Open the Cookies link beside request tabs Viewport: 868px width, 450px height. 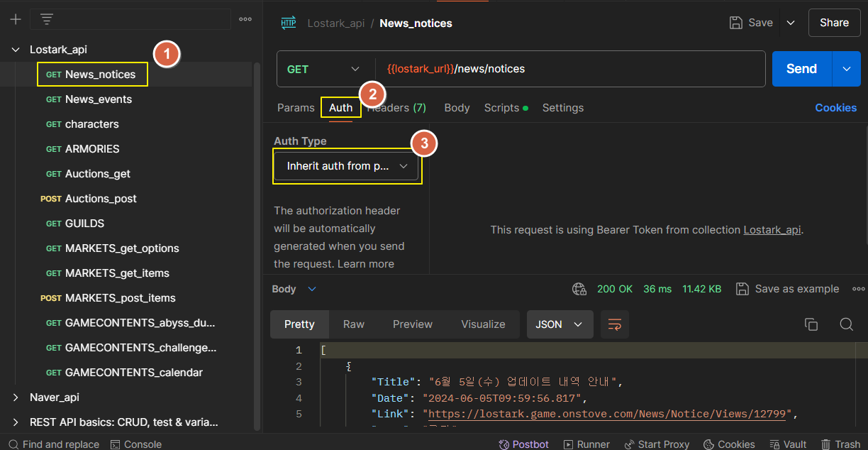(x=835, y=108)
